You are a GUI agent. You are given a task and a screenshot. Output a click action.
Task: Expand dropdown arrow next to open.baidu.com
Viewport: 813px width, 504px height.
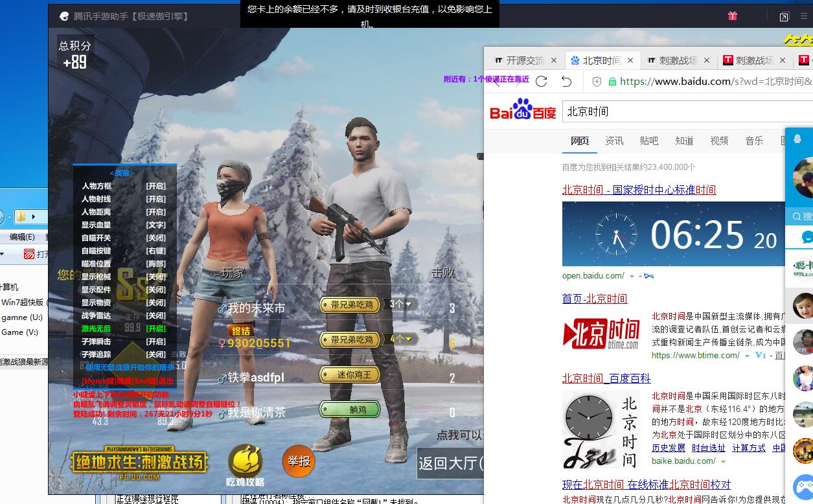632,277
